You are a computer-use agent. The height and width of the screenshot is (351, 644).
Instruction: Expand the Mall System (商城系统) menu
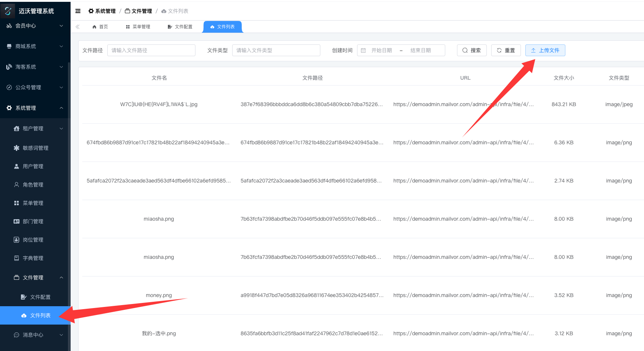35,46
